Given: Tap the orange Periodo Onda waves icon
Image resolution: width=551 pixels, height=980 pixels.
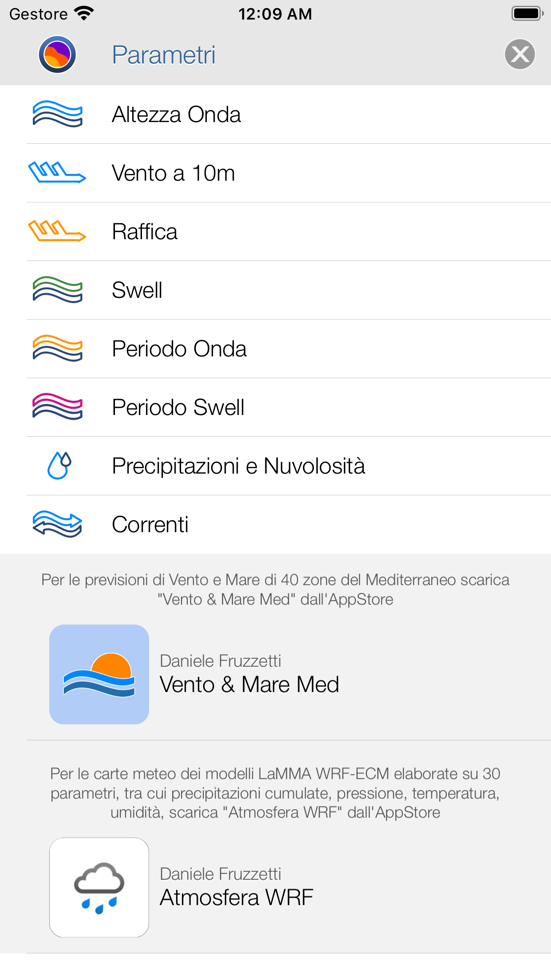Looking at the screenshot, I should [57, 348].
